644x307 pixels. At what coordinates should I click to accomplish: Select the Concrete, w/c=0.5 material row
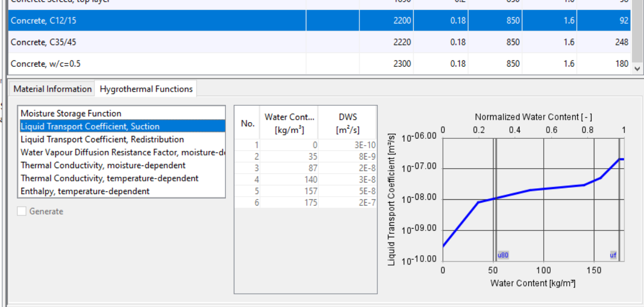tap(157, 64)
